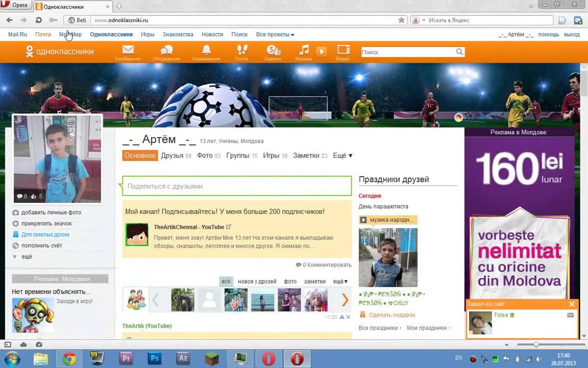This screenshot has height=368, width=588.
Task: Click the Windows Start button
Action: [11, 359]
